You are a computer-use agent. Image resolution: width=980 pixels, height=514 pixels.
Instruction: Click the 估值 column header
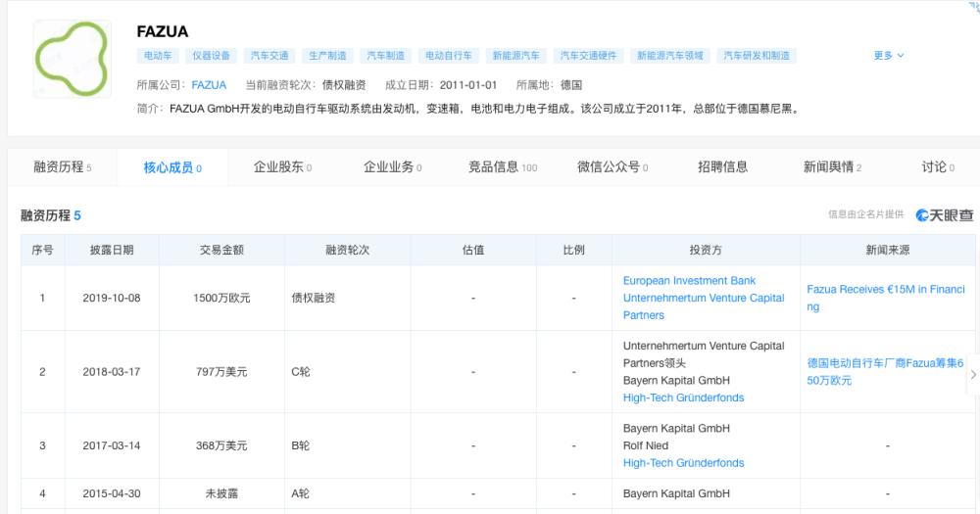tap(473, 250)
